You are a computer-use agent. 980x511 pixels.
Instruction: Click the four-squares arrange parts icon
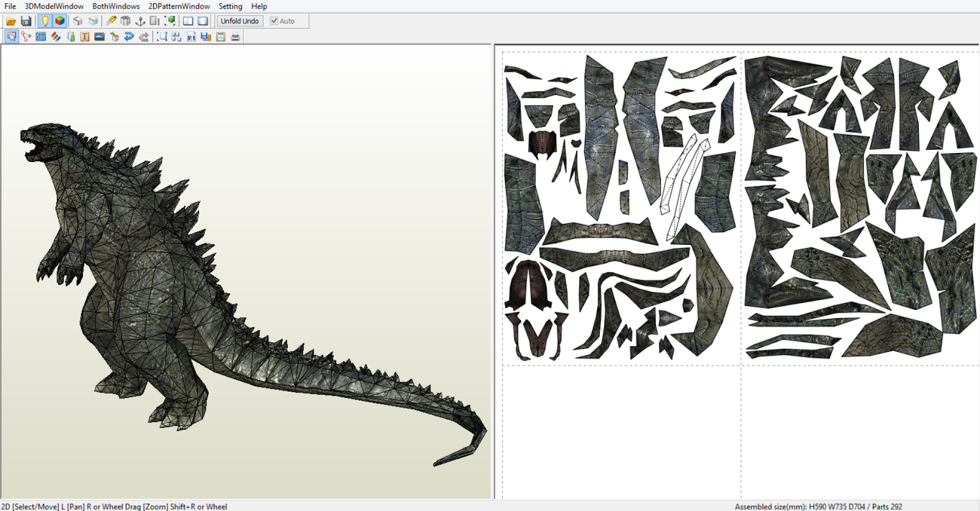point(176,37)
